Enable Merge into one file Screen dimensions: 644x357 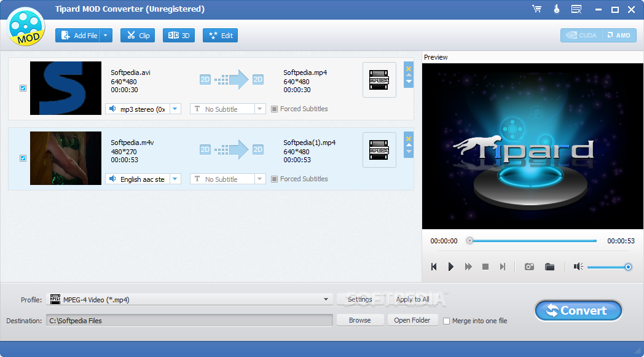click(x=447, y=321)
